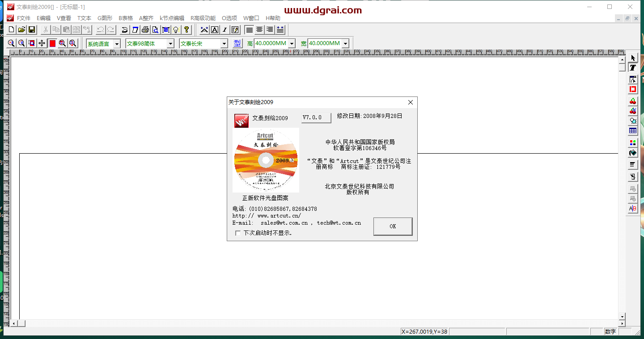Check the 下次启动时不显示 checkbox
Image resolution: width=644 pixels, height=339 pixels.
click(x=238, y=233)
